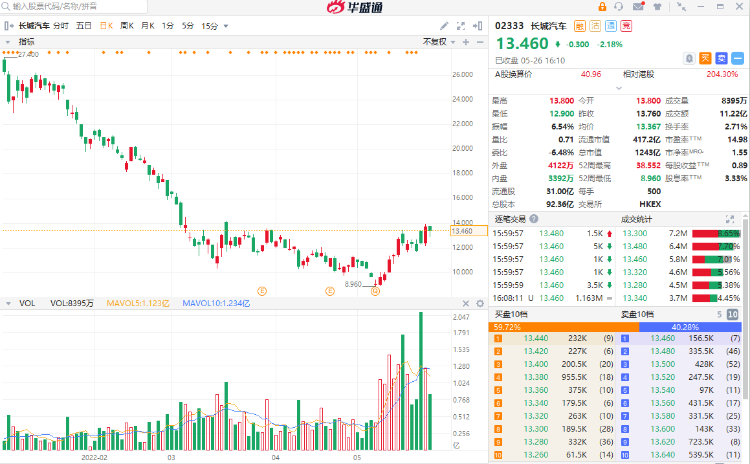Viewport: 750px width, 464px height.
Task: Click the 13.460 price label on axis
Action: click(x=469, y=231)
